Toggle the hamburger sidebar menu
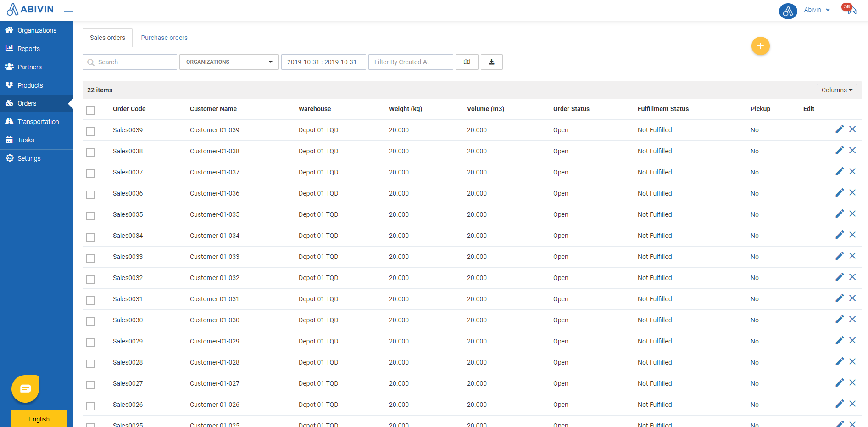This screenshot has height=427, width=868. [68, 9]
